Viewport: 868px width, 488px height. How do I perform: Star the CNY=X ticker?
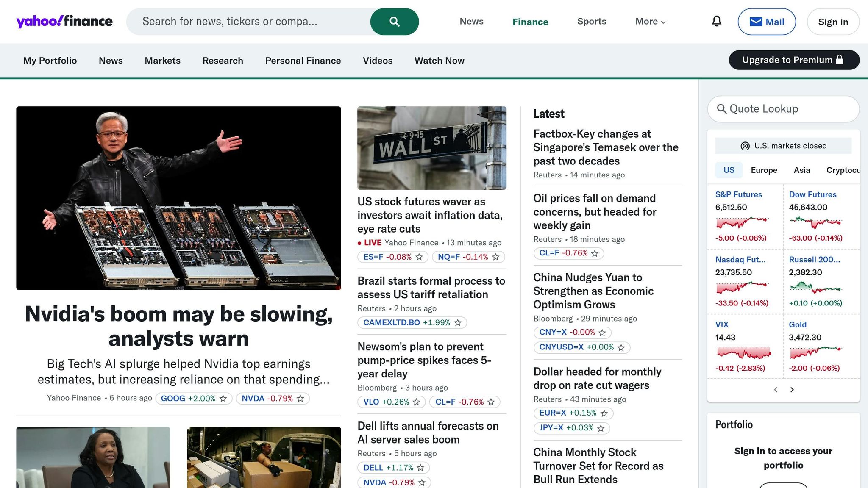coord(602,333)
